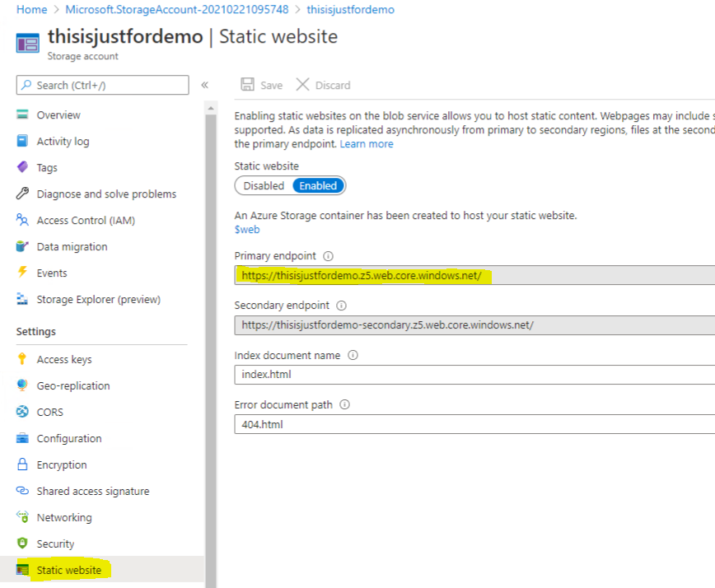The width and height of the screenshot is (715, 588).
Task: Click the Activity log icon
Action: 22,141
